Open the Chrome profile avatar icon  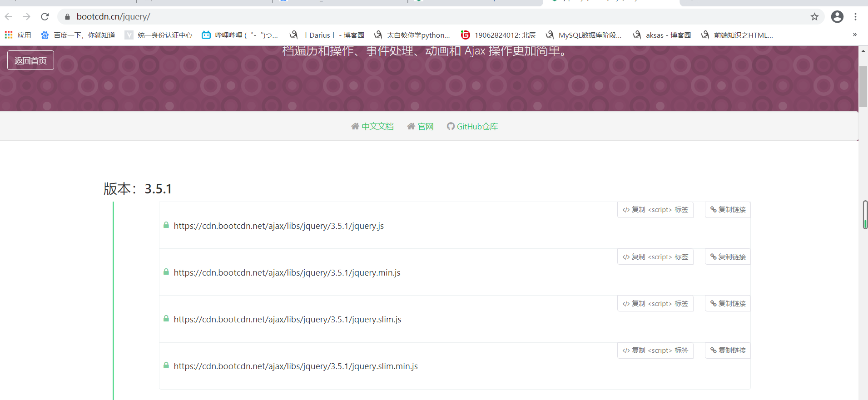coord(837,17)
